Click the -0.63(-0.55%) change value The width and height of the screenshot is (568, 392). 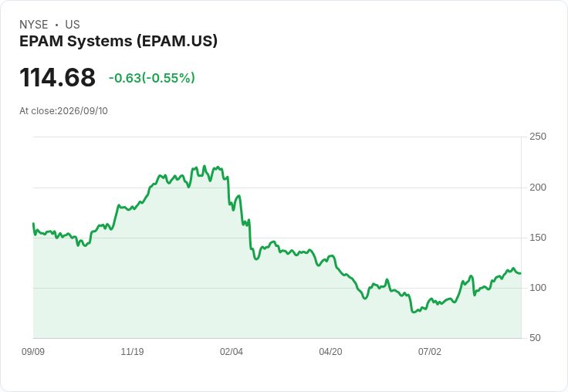point(152,78)
